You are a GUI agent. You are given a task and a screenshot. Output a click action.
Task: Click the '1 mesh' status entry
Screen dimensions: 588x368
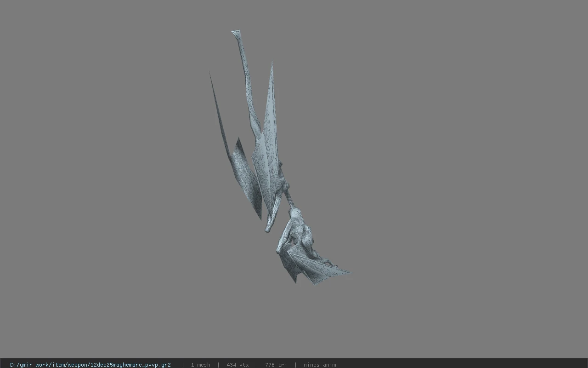tap(200, 365)
